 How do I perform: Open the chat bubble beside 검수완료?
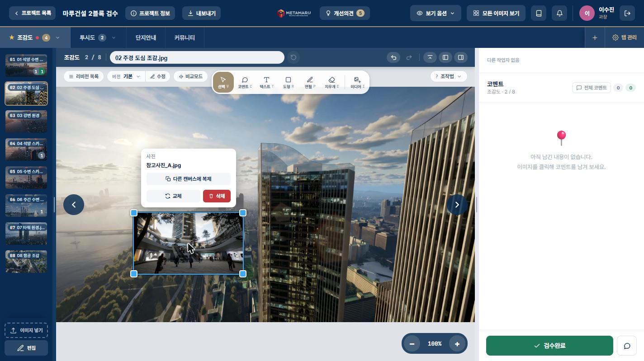pyautogui.click(x=627, y=346)
